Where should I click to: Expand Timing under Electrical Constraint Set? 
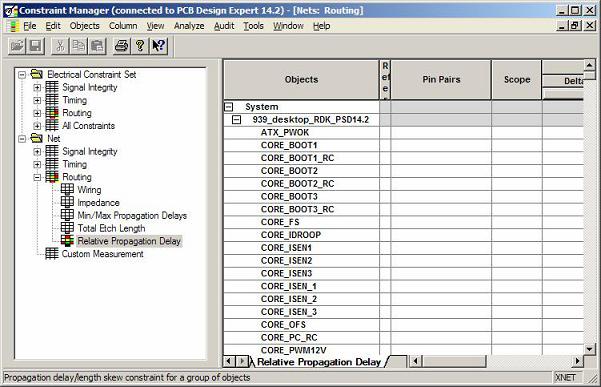point(37,100)
